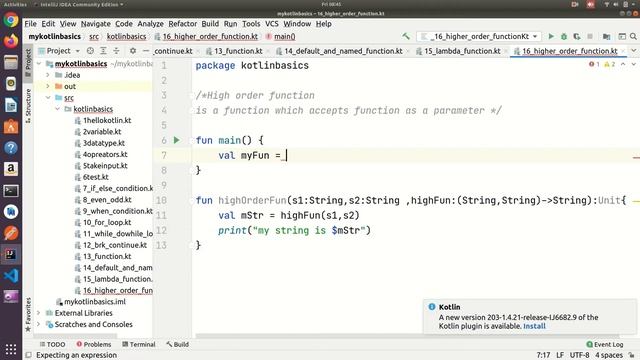Screen dimensions: 640x360
Task: Click the warnings count indicator in editor
Action: (609, 64)
